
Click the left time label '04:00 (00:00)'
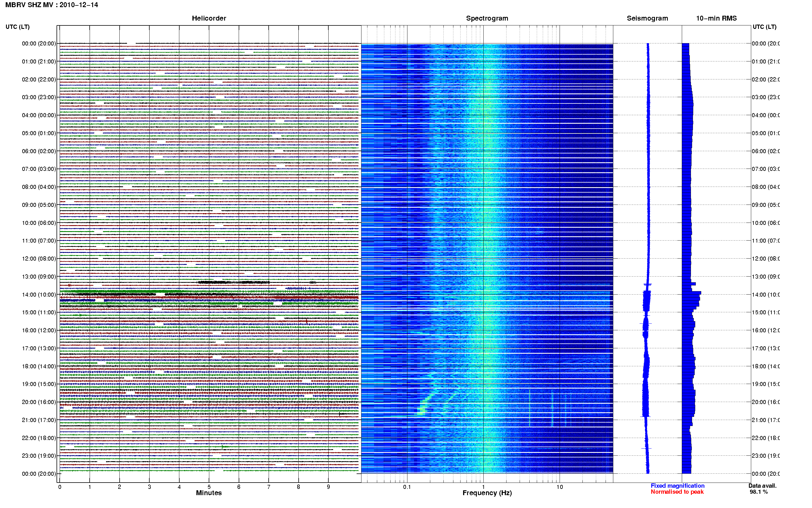(39, 115)
